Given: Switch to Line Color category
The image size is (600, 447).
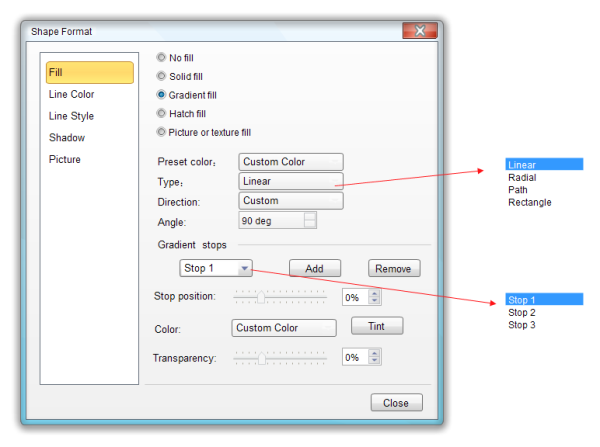Looking at the screenshot, I should click(x=72, y=94).
